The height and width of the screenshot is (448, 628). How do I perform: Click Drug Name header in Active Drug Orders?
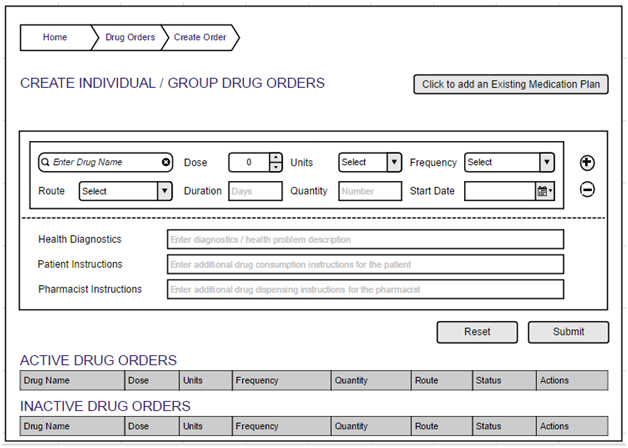(72, 380)
